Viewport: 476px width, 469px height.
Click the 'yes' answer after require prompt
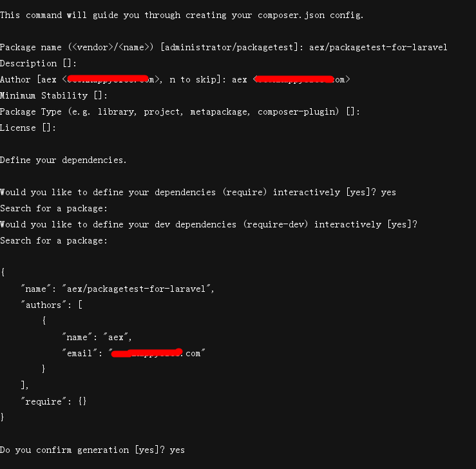pyautogui.click(x=388, y=193)
